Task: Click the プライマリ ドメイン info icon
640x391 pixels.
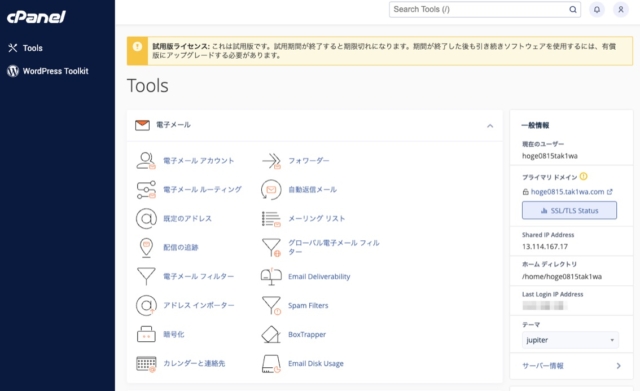Action: [584, 176]
